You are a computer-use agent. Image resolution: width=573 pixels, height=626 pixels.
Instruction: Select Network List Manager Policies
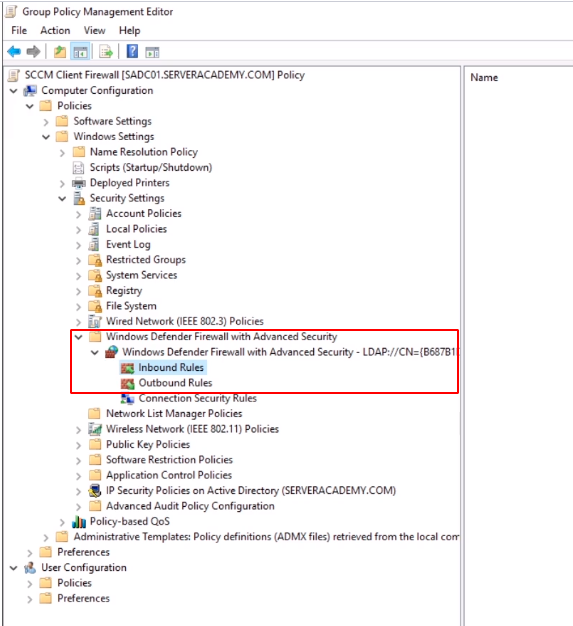(x=174, y=414)
